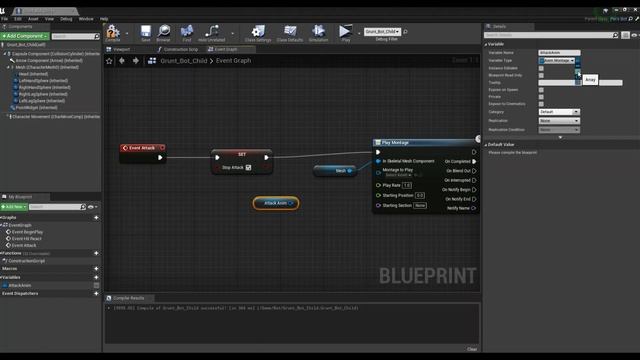Navigate forward with the right arrow icon
Viewport: 640px width, 360px height.
(136, 61)
